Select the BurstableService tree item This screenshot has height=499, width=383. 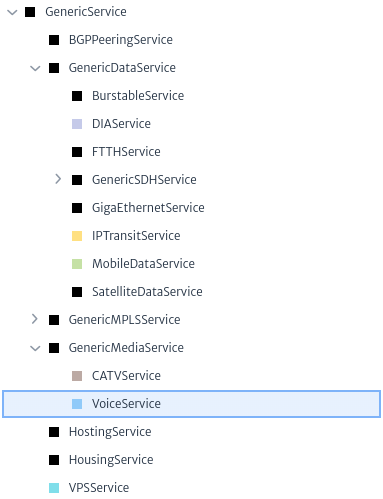138,96
